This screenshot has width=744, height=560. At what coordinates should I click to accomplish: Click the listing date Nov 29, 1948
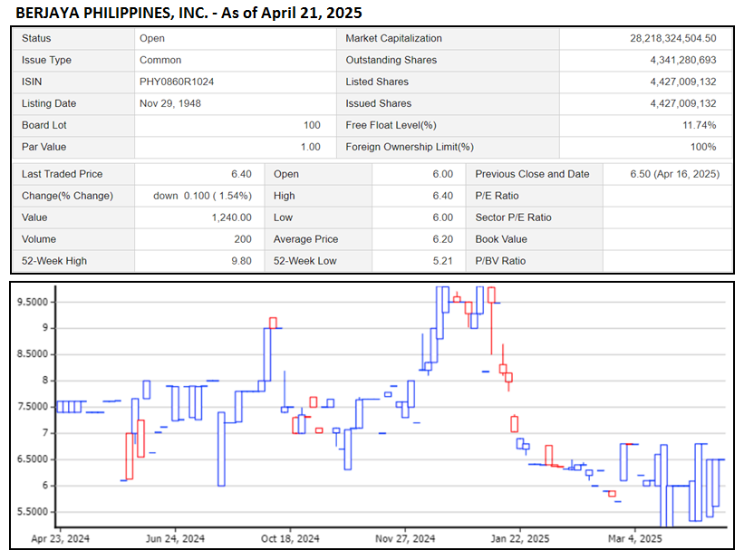[x=169, y=103]
